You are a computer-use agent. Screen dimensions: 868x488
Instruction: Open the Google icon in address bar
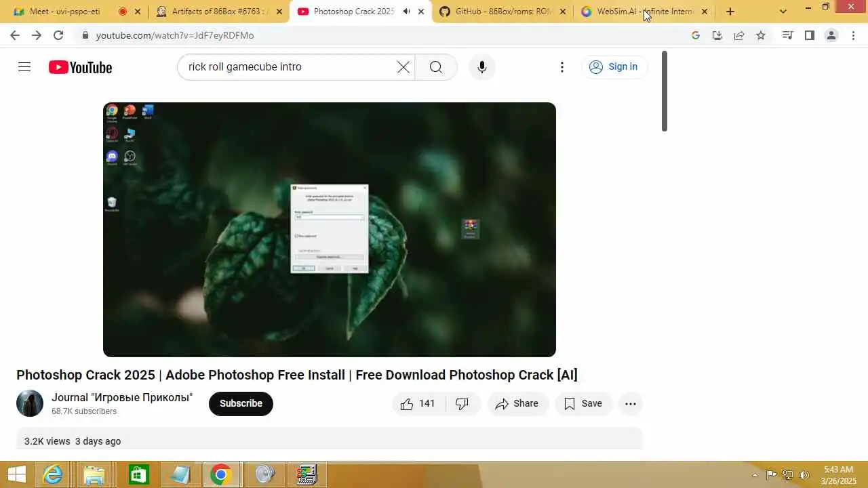tap(696, 35)
